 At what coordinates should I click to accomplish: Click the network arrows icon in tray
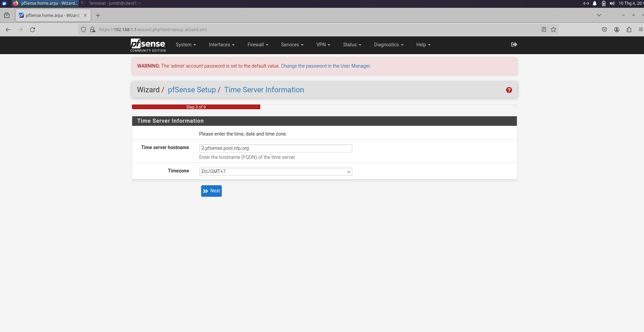tap(586, 3)
